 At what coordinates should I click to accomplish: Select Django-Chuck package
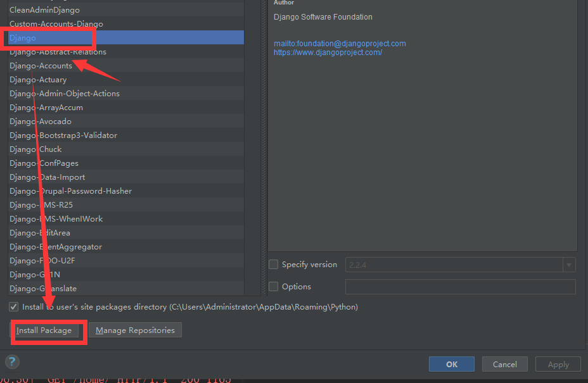coord(126,149)
